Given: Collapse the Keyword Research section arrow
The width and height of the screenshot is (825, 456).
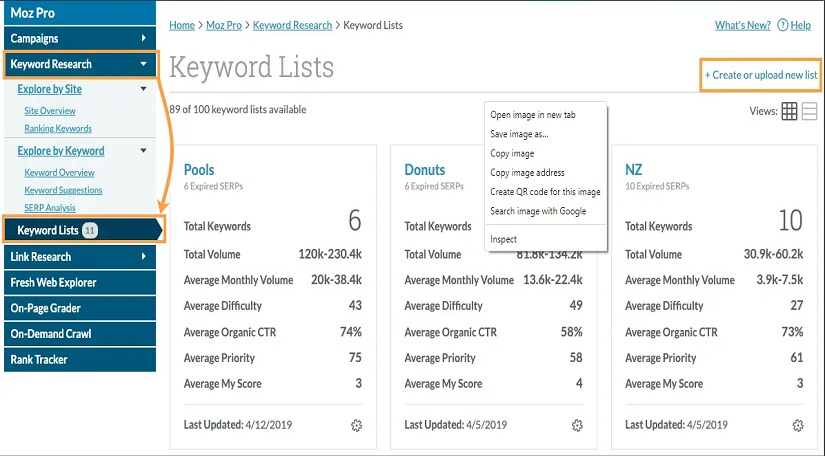Looking at the screenshot, I should 143,64.
